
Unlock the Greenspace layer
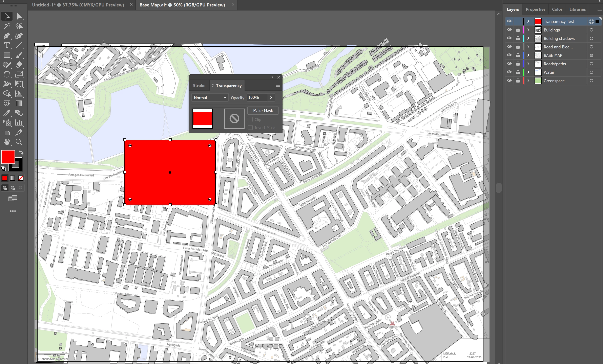click(518, 81)
